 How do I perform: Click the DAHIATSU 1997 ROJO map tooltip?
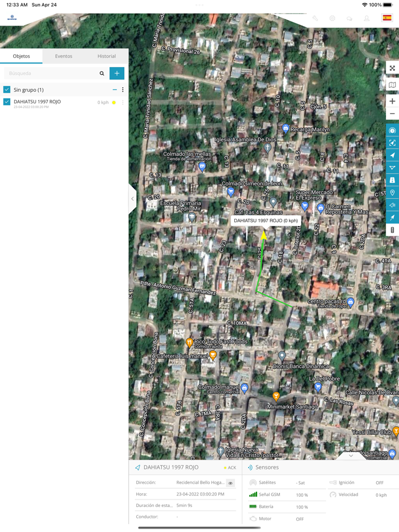coord(266,220)
